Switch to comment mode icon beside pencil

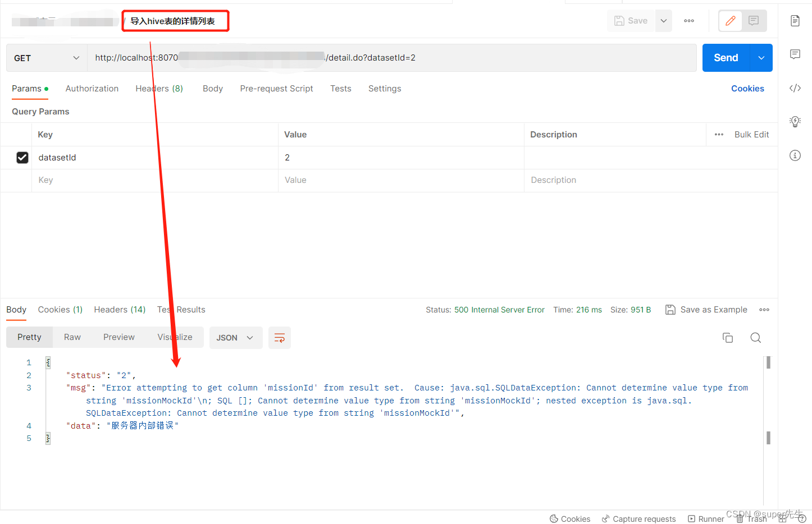754,21
